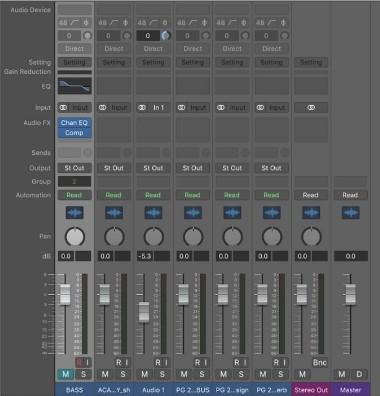
Task: Open Read automation menu on Stereo Out
Action: pos(311,195)
